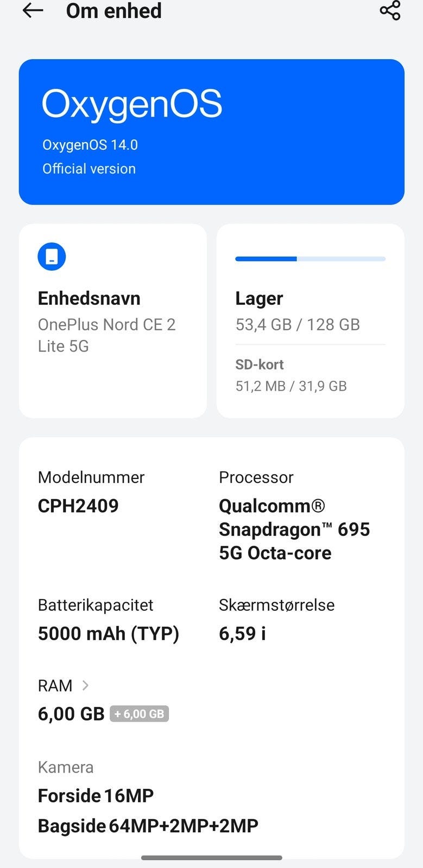Screen dimensions: 423x868
Task: Tap the back arrow icon
Action: (x=33, y=11)
